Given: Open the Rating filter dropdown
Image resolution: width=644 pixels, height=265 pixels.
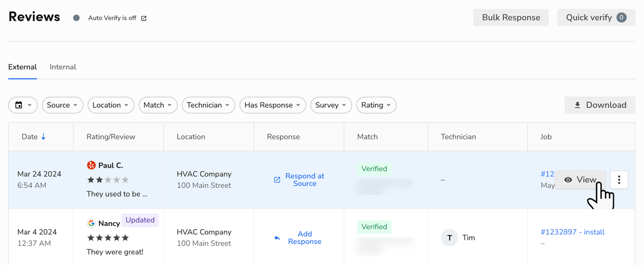Looking at the screenshot, I should (x=376, y=105).
